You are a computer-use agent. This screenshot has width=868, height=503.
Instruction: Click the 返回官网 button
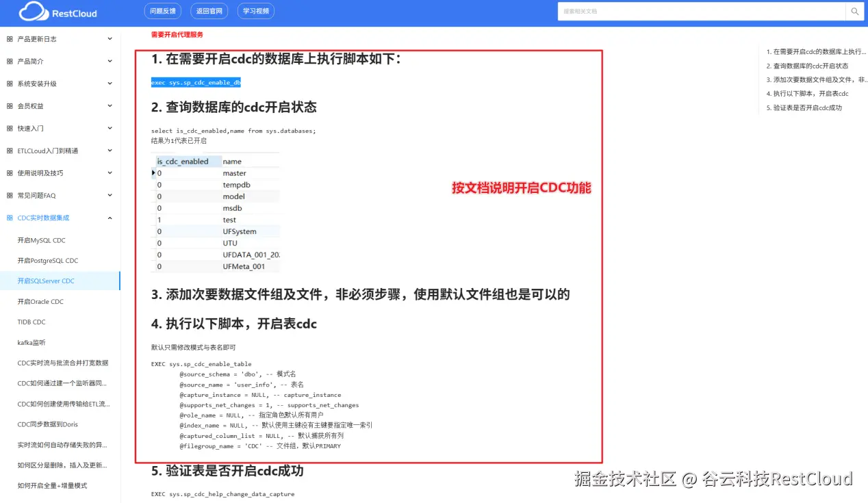pyautogui.click(x=209, y=11)
